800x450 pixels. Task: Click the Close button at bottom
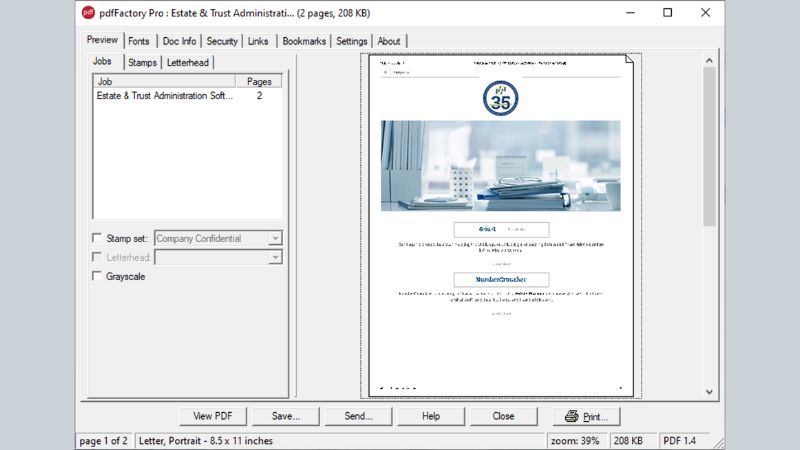point(504,416)
